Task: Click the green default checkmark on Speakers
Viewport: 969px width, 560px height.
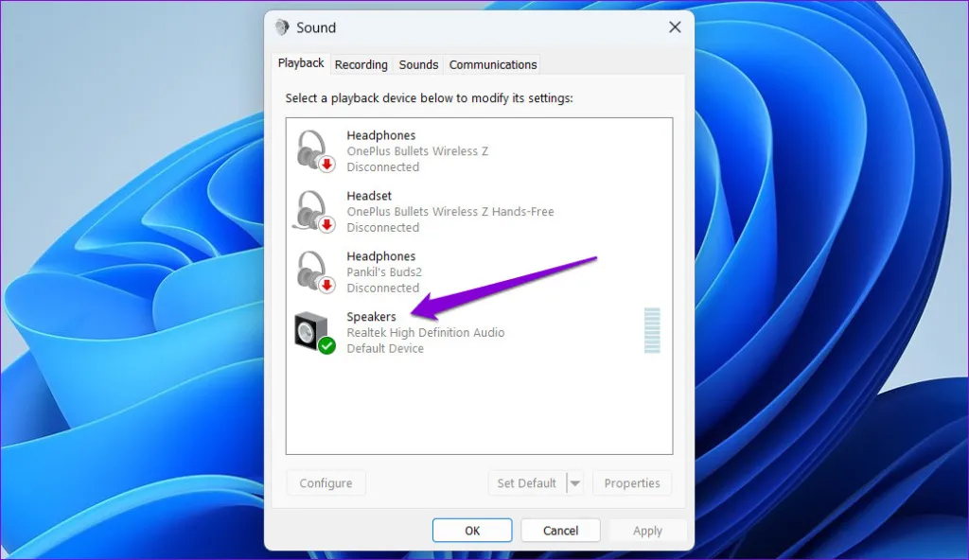Action: click(x=327, y=346)
